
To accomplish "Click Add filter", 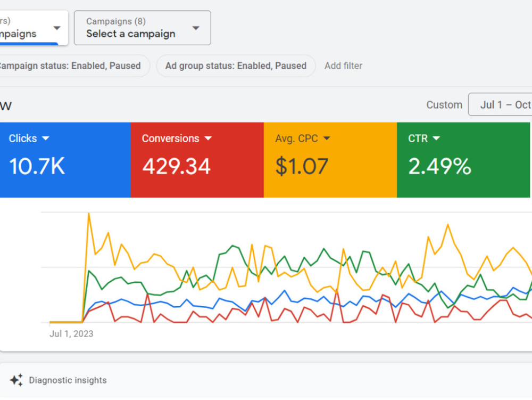I will point(343,66).
